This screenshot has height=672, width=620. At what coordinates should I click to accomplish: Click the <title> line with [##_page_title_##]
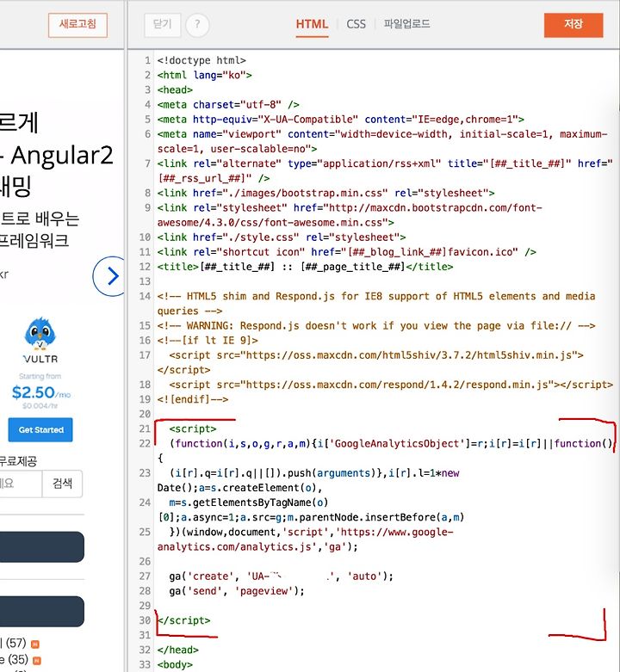point(305,267)
